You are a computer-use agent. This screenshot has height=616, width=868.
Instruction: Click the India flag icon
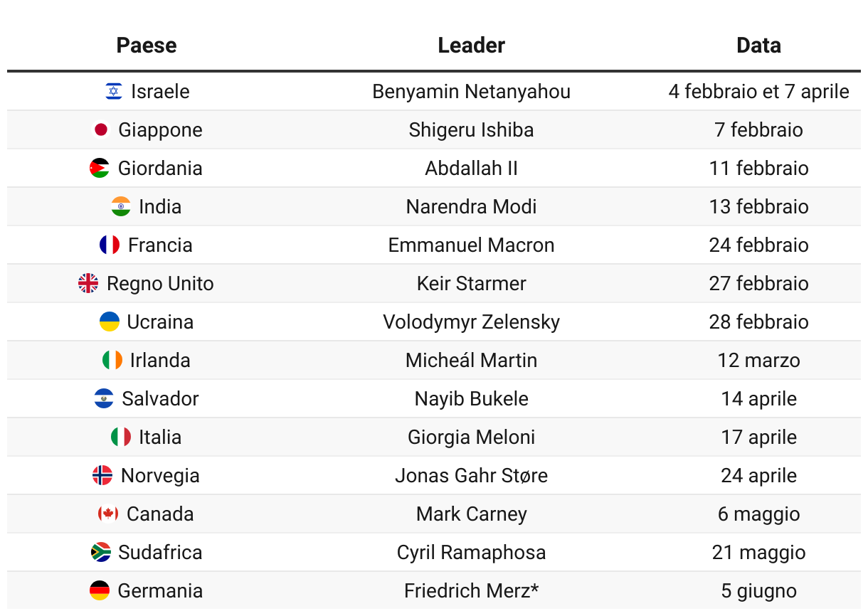pyautogui.click(x=121, y=206)
